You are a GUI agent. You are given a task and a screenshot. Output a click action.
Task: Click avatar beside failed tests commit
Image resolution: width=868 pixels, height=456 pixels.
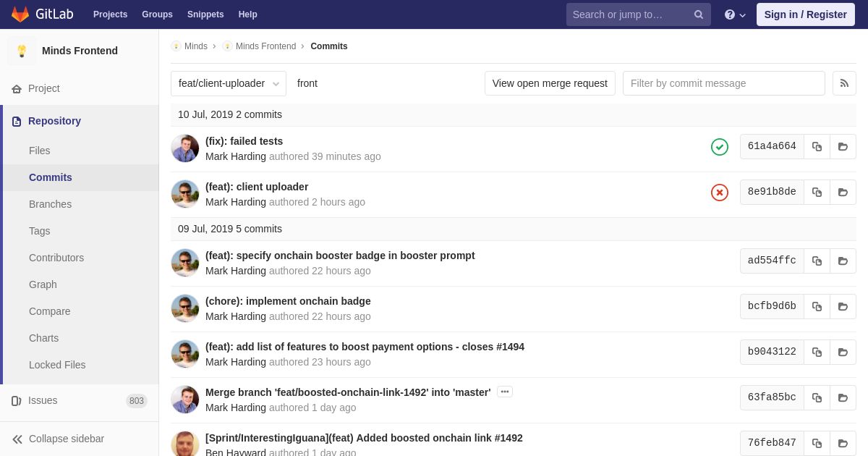coord(185,148)
